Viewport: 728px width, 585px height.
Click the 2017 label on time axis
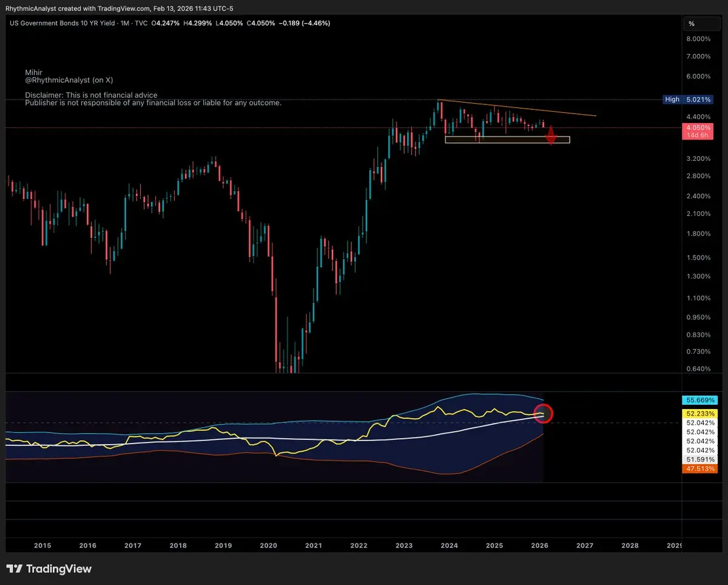coord(133,546)
